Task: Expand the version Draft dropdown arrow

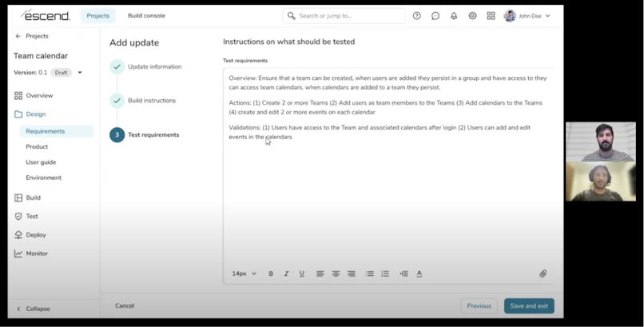Action: pos(80,73)
